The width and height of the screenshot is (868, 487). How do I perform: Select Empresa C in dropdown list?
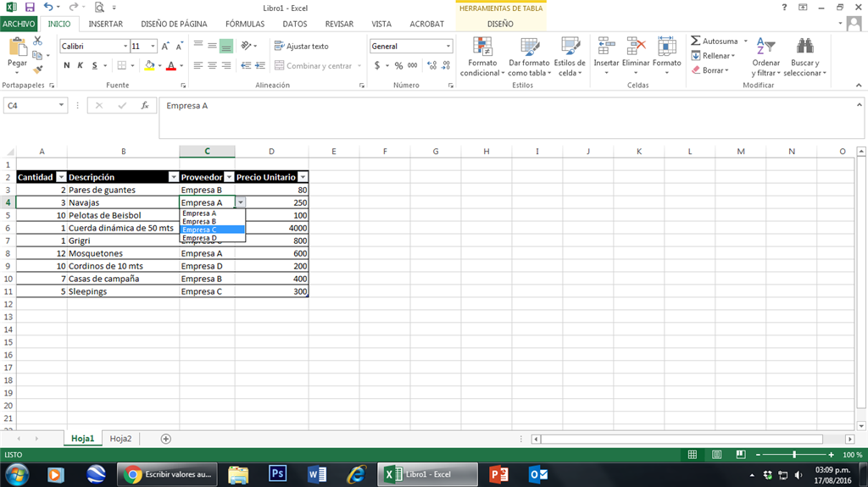point(213,230)
